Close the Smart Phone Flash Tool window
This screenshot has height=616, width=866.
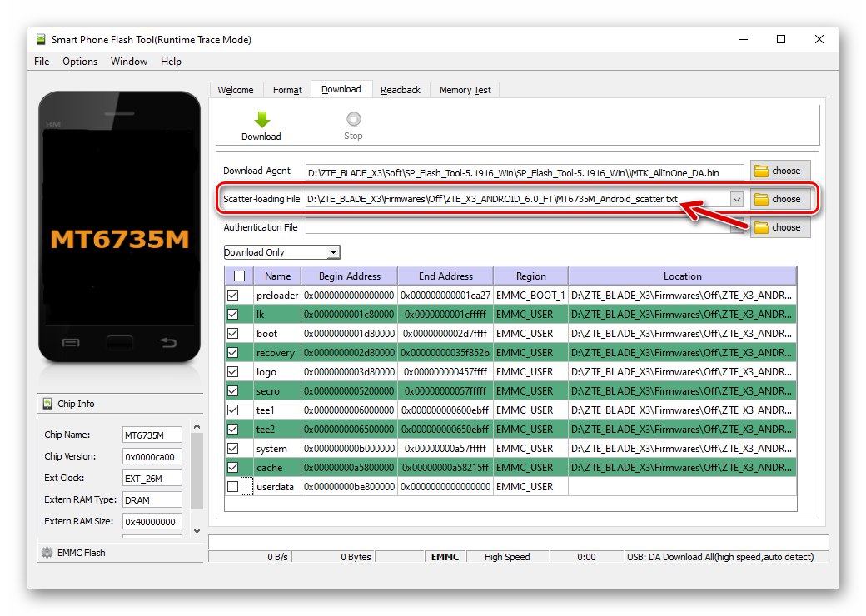[x=819, y=39]
